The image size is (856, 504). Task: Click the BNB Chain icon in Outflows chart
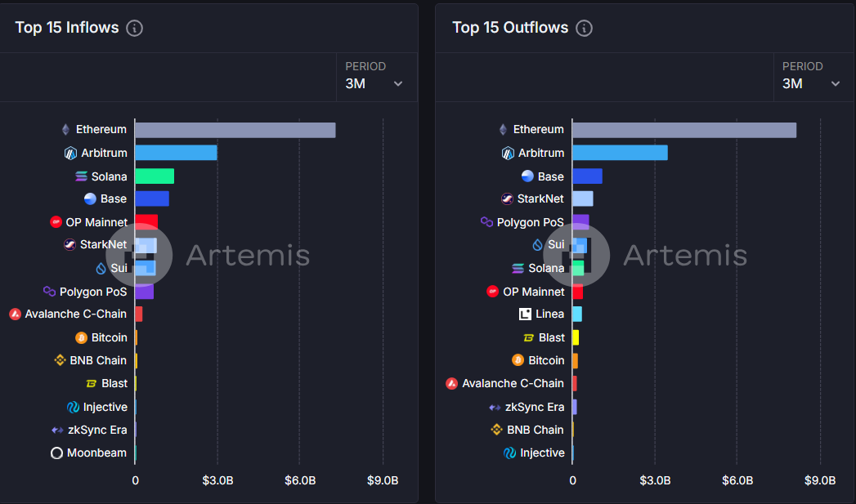[x=496, y=430]
